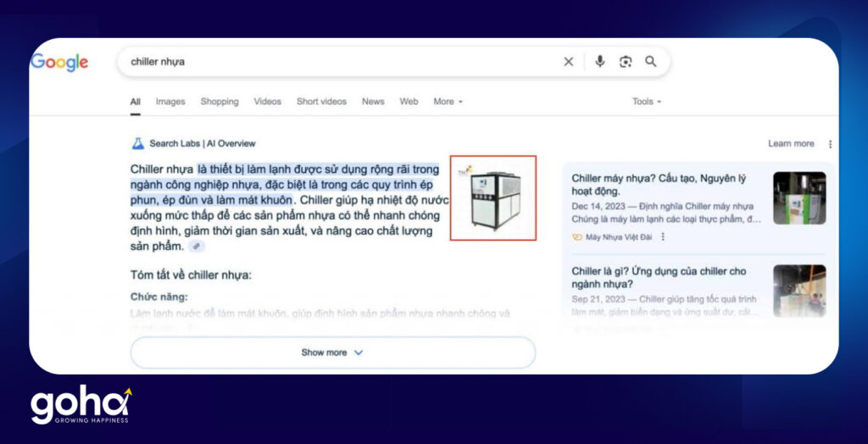
Task: Switch to the Shopping tab
Action: pos(220,102)
